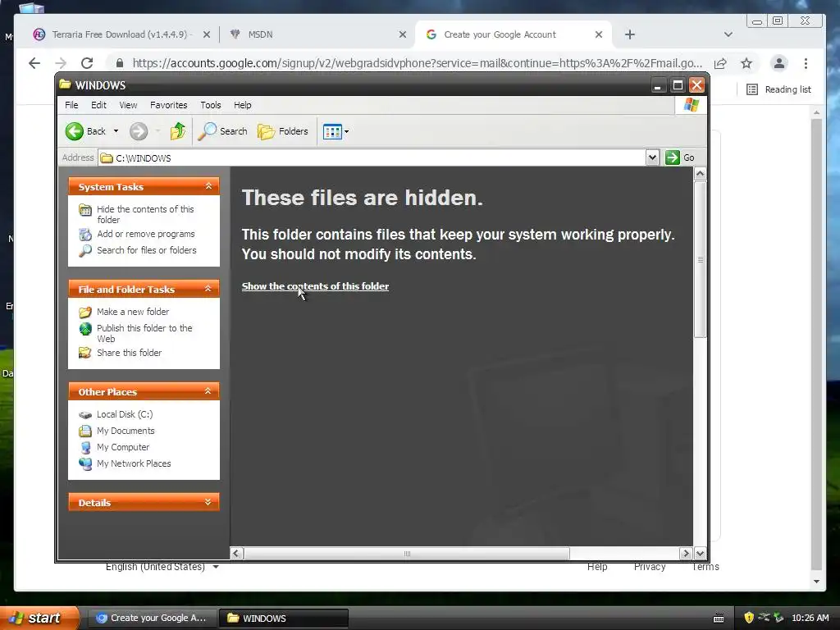
Task: Click the site lock icon in Chrome
Action: [120, 63]
